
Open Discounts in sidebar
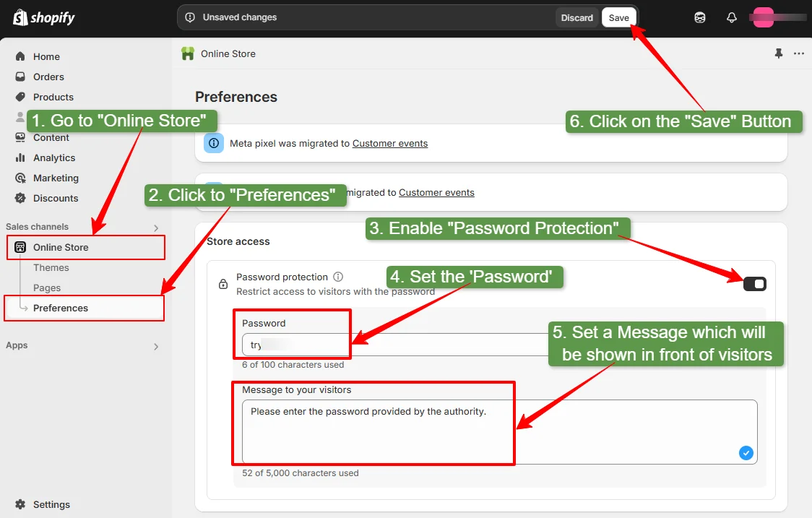[x=56, y=198]
